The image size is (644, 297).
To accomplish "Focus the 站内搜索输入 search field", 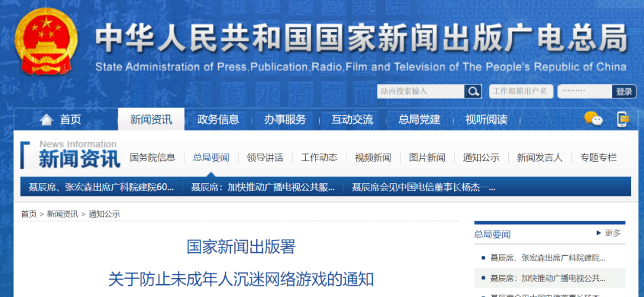I will tap(420, 91).
